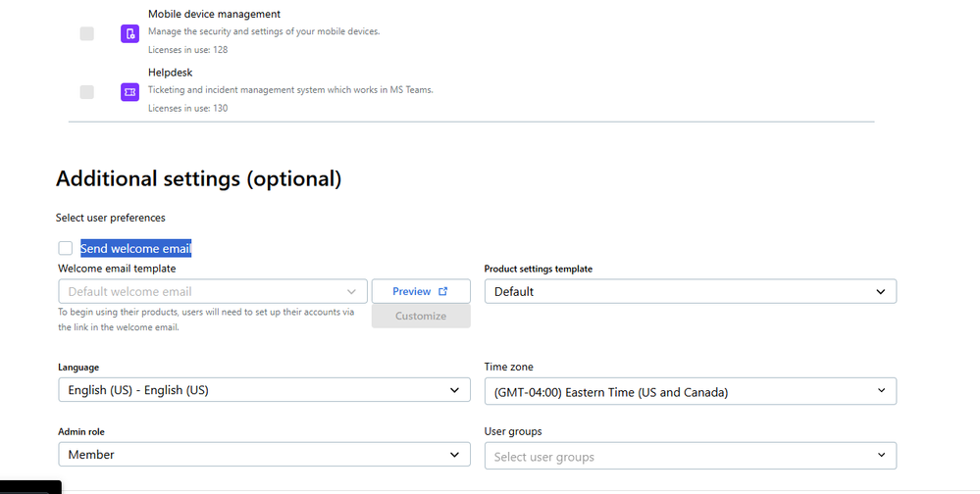
Task: Enable the Helpdesk product checkbox
Action: coord(87,91)
